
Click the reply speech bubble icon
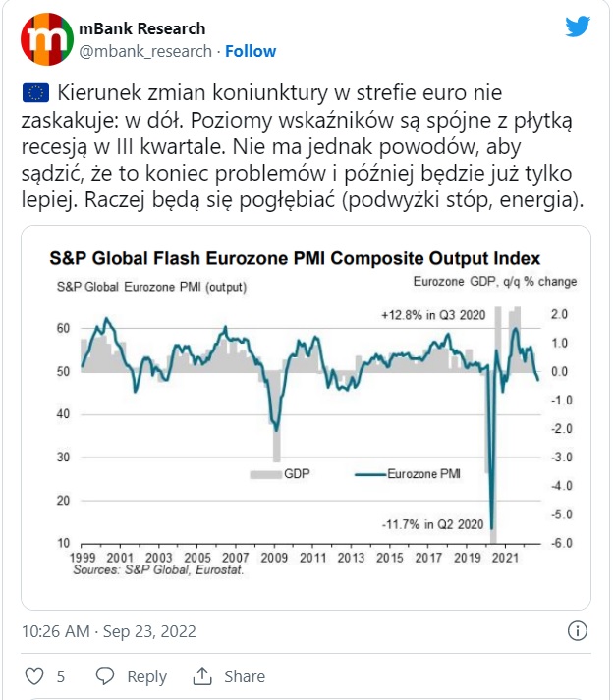click(x=105, y=675)
